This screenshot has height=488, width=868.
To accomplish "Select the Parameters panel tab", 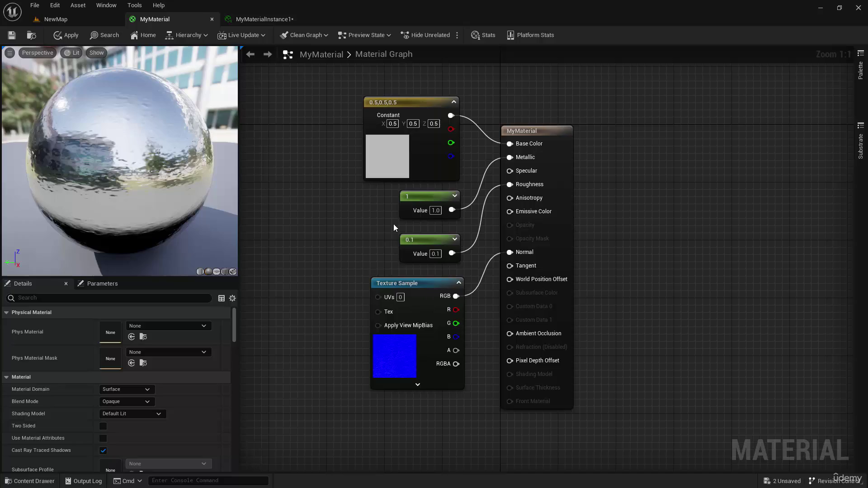I will click(x=98, y=284).
